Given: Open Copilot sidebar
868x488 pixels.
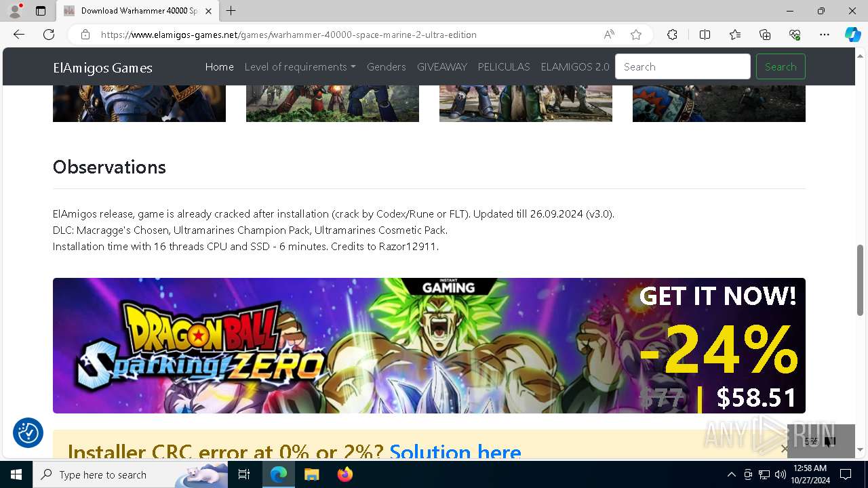Looking at the screenshot, I should [x=852, y=35].
